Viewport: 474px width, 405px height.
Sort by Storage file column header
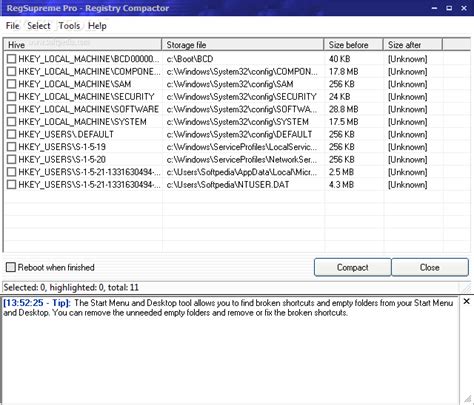pos(242,45)
